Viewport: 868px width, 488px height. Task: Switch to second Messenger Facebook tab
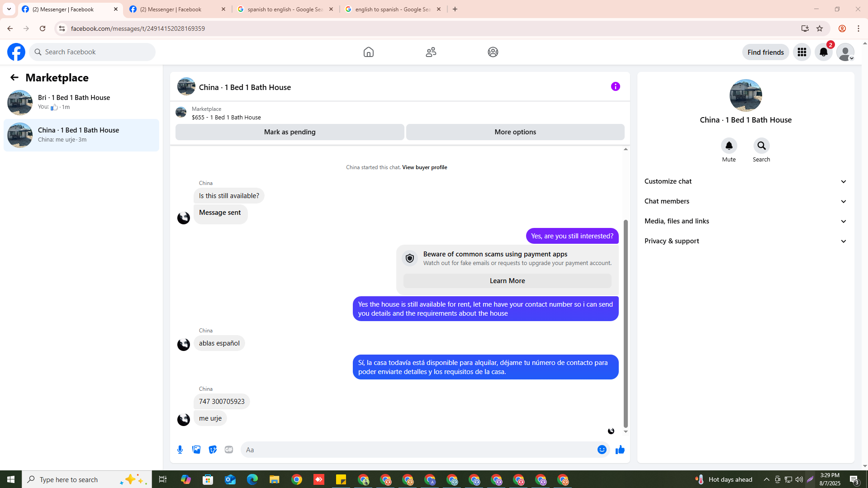(178, 9)
